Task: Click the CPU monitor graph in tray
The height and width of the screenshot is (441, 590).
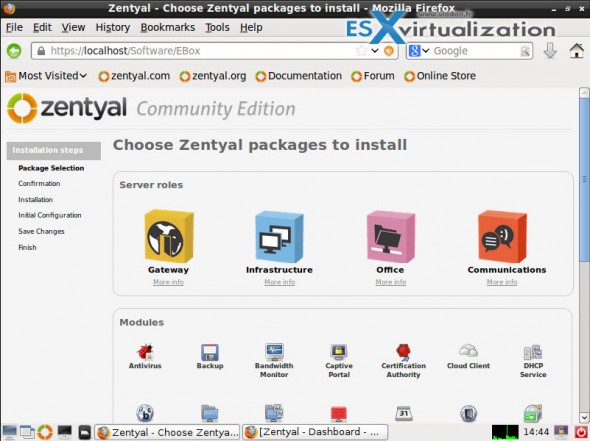Action: (505, 432)
